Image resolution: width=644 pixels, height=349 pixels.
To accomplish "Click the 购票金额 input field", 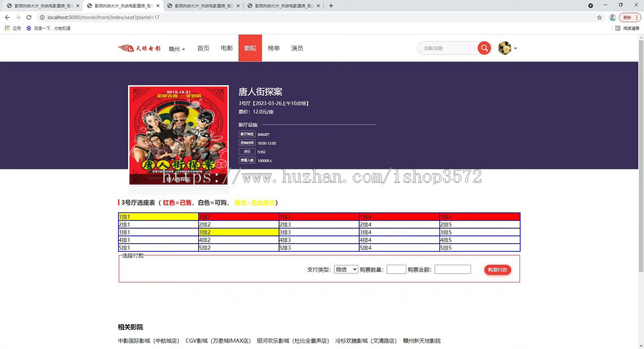I will [453, 270].
